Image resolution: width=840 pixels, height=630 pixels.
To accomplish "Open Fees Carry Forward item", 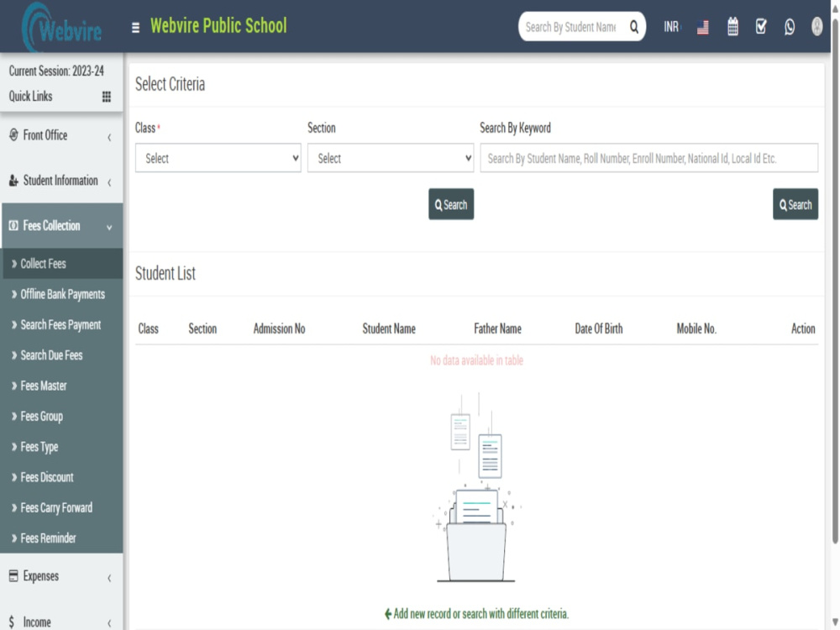I will (61, 508).
